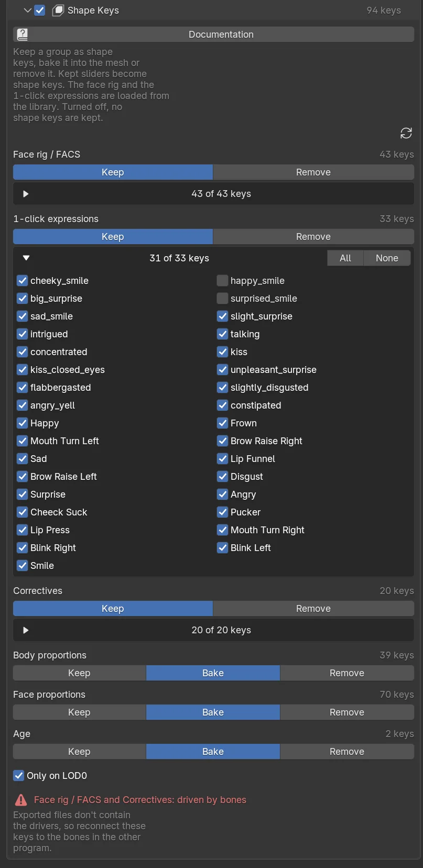Uncheck the constipated key
Image resolution: width=423 pixels, height=868 pixels.
pos(222,405)
